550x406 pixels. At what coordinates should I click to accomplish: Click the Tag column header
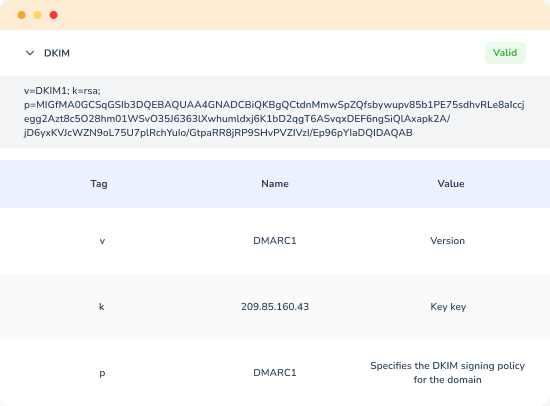tap(99, 184)
